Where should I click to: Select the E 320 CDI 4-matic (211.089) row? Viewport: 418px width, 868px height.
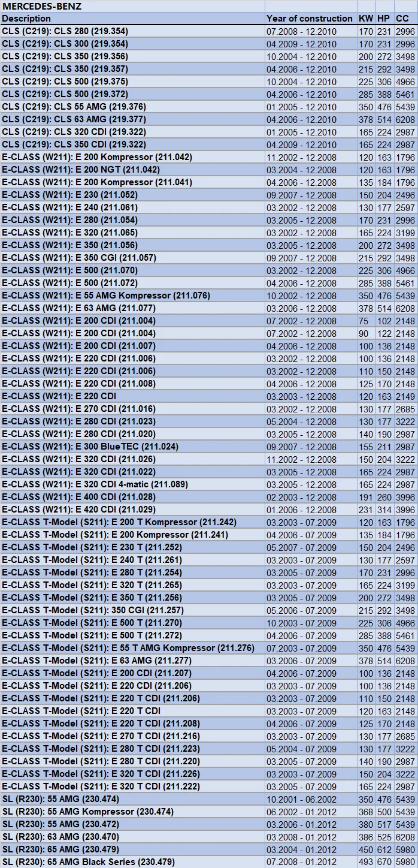point(209,484)
